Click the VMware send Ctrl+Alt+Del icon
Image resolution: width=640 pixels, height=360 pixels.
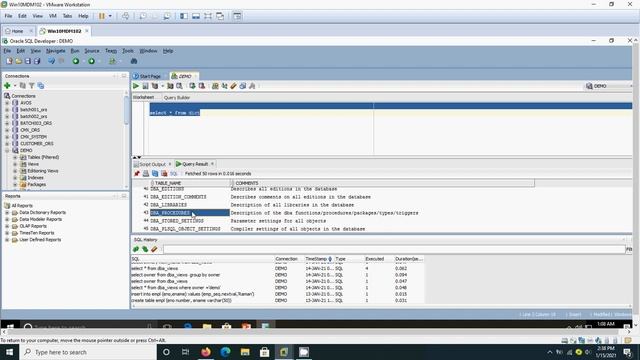click(x=125, y=16)
